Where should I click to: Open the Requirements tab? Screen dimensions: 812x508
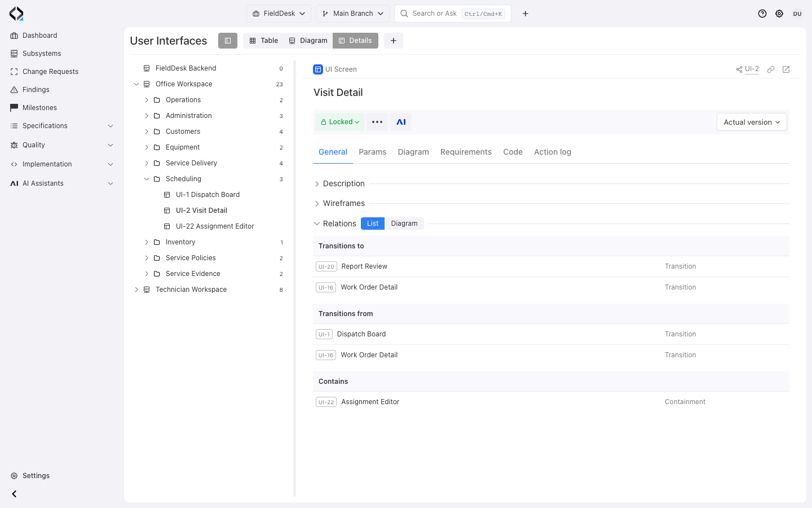(x=466, y=152)
